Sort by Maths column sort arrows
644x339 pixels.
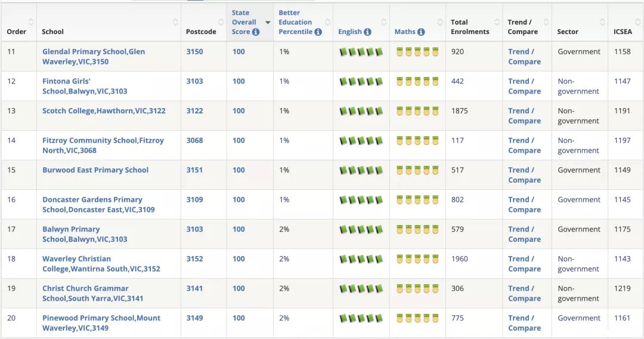tap(440, 21)
